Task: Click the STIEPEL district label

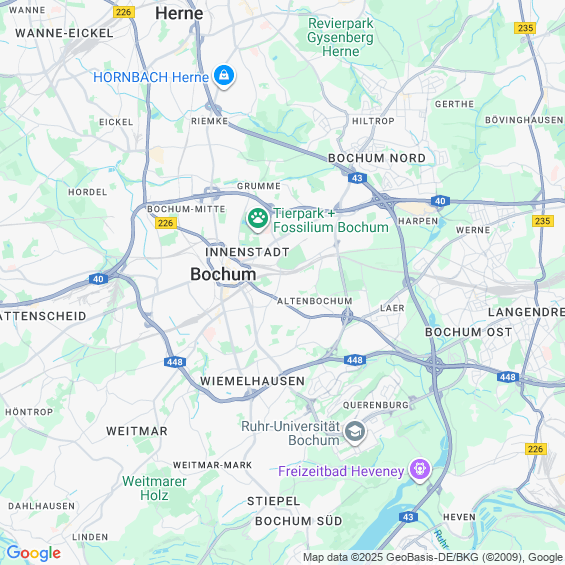Action: 273,501
